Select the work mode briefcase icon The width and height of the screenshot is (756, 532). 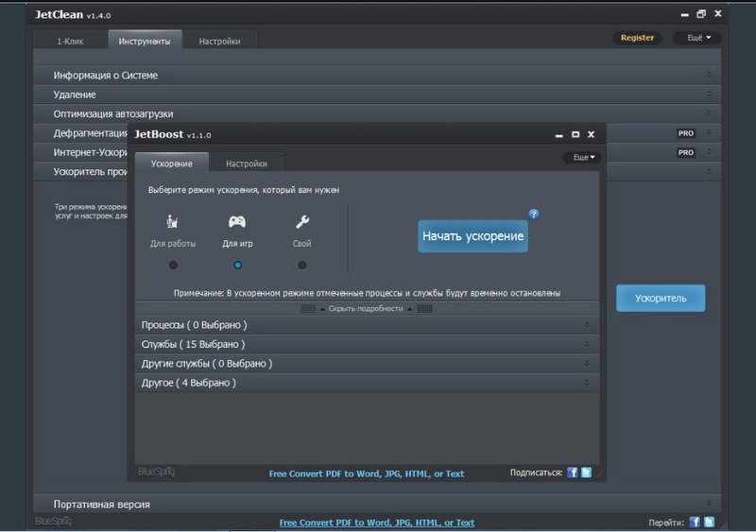(173, 221)
